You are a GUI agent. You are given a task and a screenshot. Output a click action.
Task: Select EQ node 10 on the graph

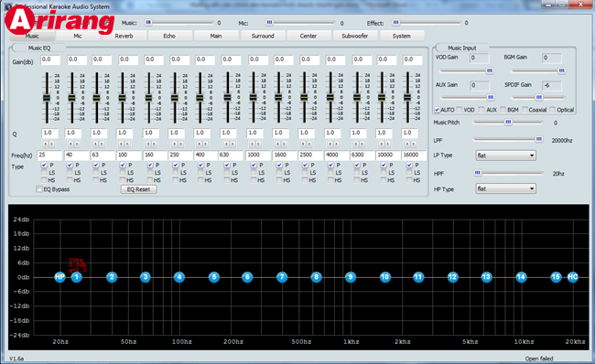click(x=384, y=277)
